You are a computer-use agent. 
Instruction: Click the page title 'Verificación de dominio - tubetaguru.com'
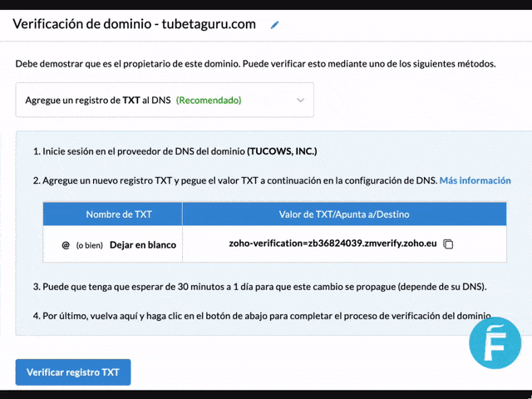point(135,24)
